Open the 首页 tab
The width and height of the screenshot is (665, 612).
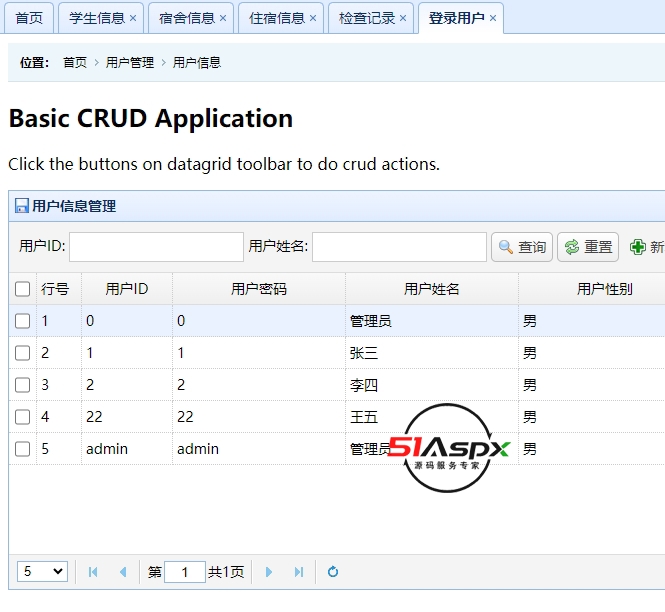coord(30,18)
